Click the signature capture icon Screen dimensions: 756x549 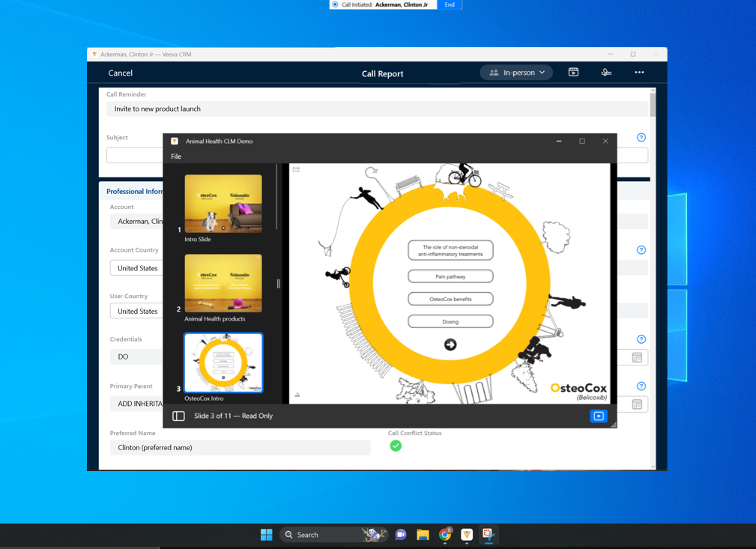pos(606,73)
